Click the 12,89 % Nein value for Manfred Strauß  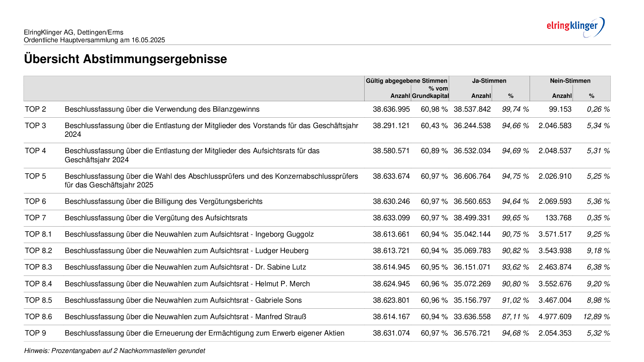click(596, 317)
